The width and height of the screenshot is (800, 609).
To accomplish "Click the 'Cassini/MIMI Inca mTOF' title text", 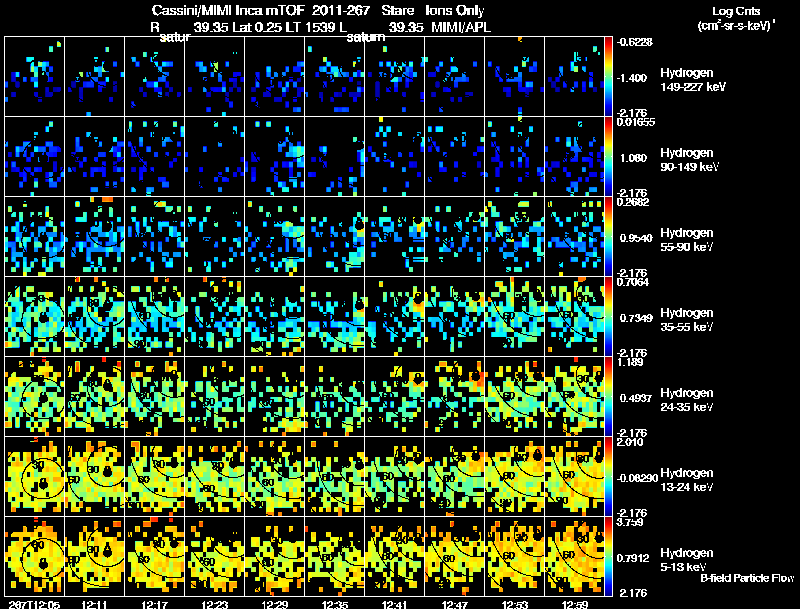I will tap(228, 10).
